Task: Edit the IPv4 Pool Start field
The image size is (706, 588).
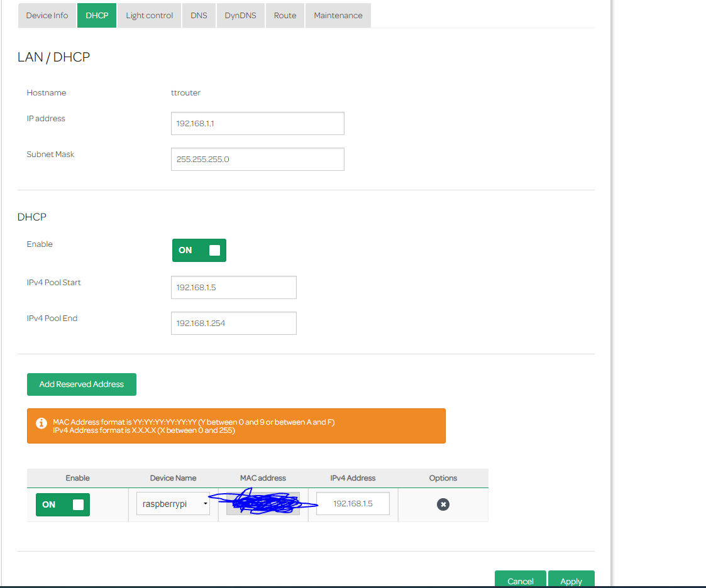Action: (233, 288)
